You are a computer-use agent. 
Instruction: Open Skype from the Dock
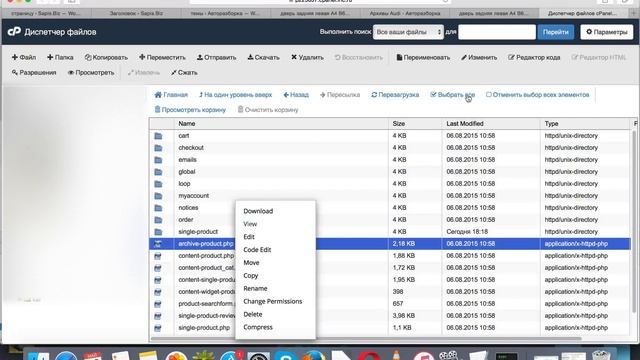click(x=285, y=356)
